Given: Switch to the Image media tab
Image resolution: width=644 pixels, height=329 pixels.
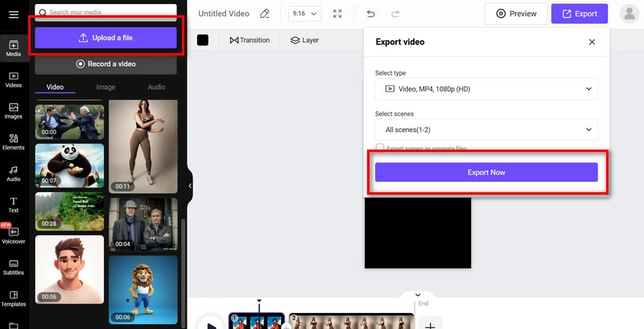Looking at the screenshot, I should [x=105, y=87].
